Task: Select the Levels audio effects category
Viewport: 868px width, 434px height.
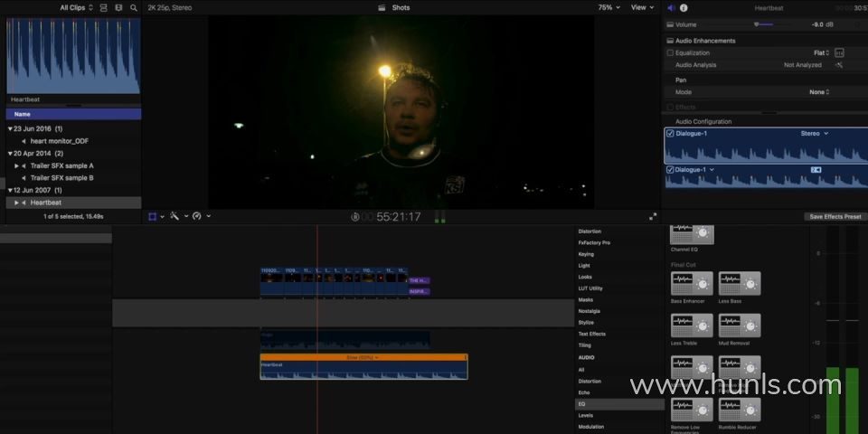Action: [x=586, y=416]
